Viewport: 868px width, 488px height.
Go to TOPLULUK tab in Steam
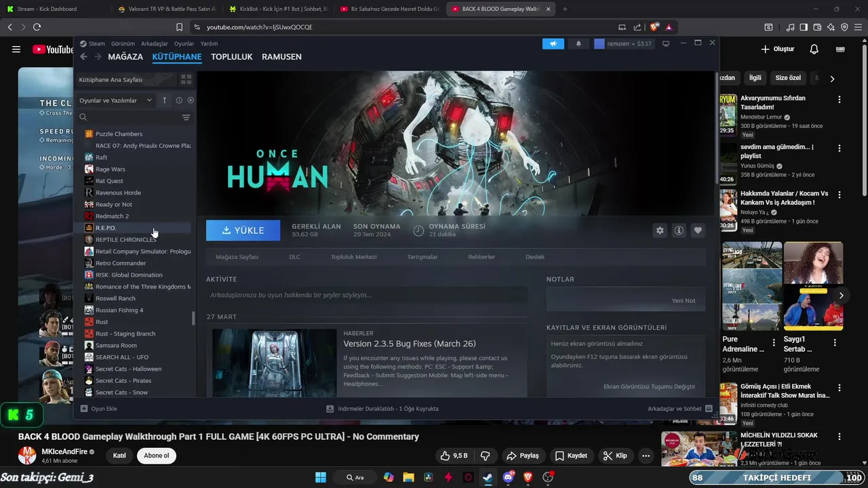pos(232,57)
